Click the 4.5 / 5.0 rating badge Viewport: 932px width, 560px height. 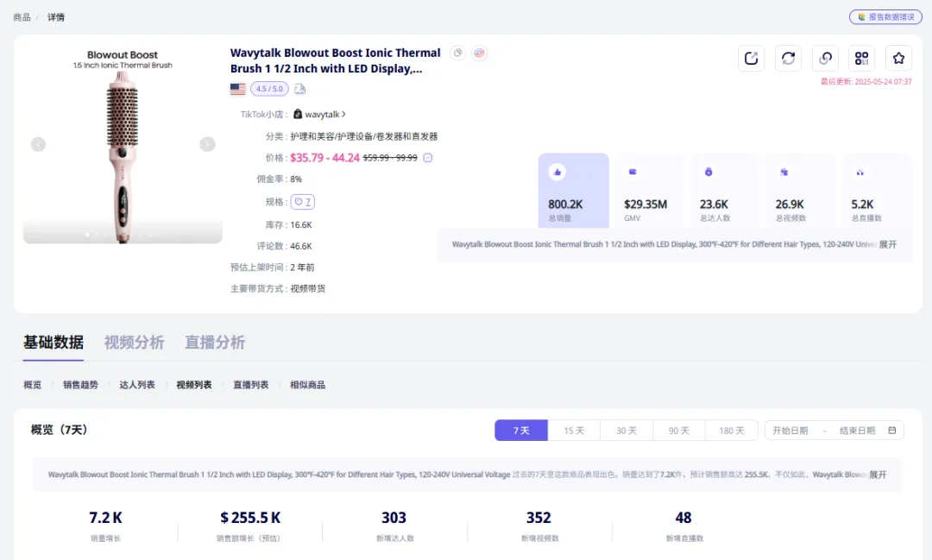click(x=269, y=89)
